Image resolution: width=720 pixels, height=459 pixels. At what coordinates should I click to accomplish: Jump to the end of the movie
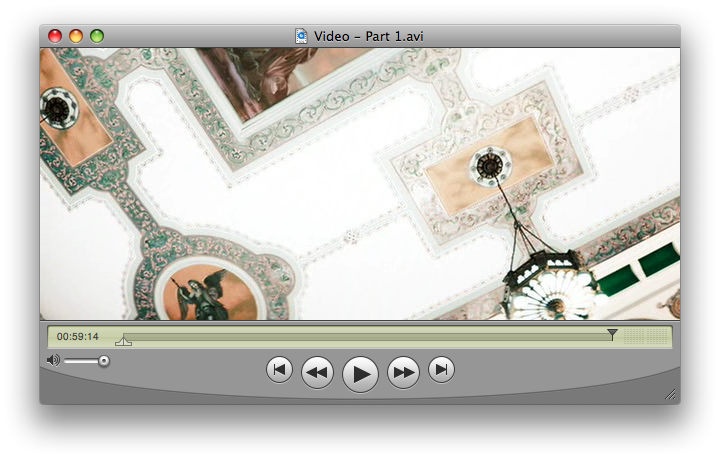coord(441,369)
